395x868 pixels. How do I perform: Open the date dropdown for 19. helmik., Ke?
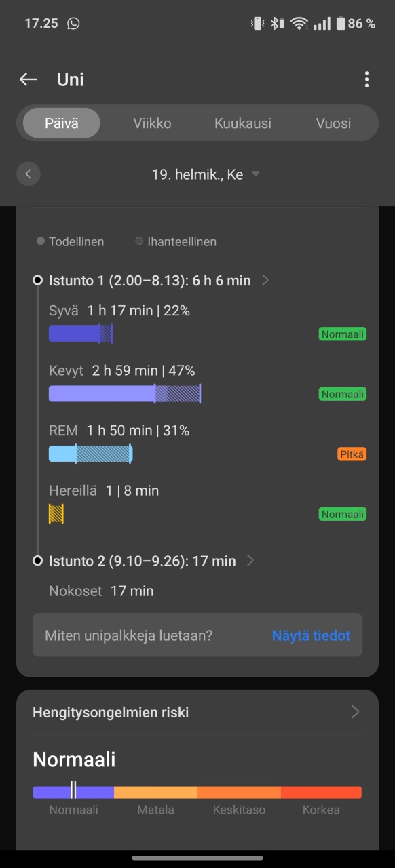coord(255,174)
